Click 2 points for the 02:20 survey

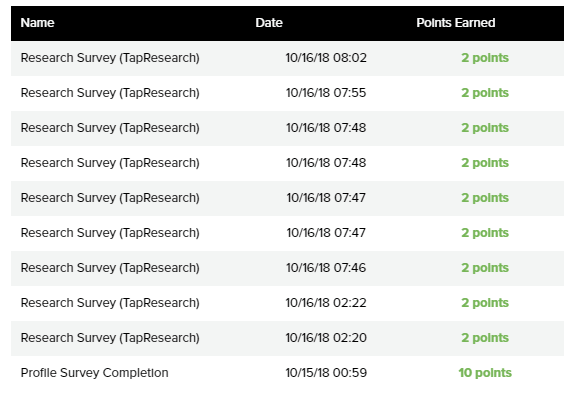485,338
